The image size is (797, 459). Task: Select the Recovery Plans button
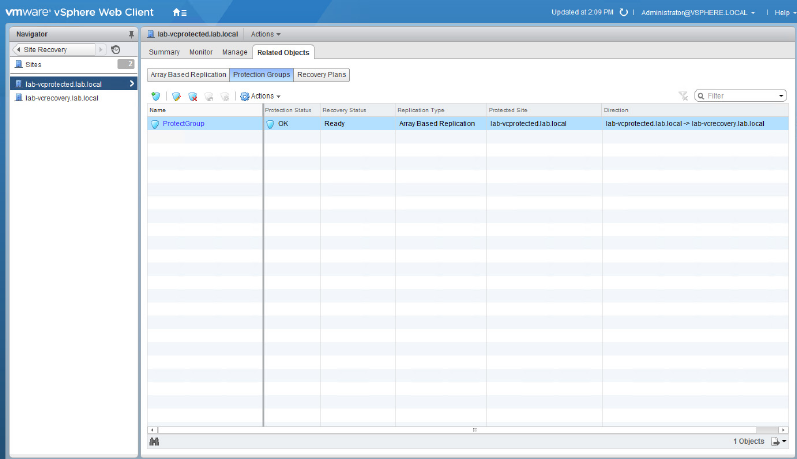coord(322,74)
